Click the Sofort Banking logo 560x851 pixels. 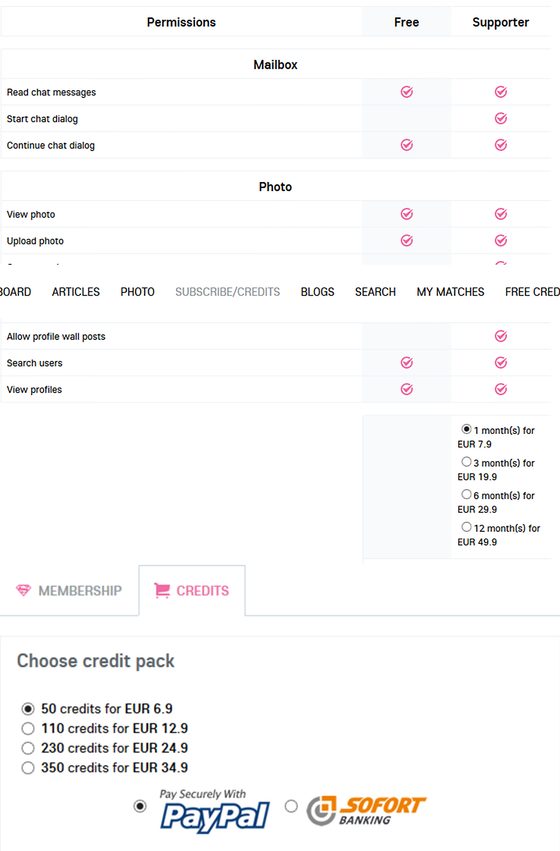click(366, 811)
